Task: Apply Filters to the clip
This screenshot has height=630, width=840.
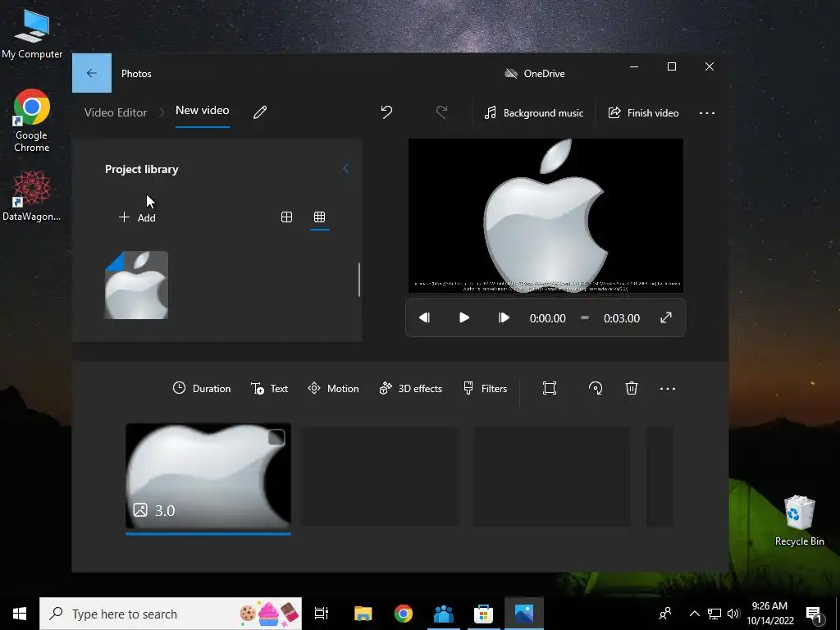Action: [485, 388]
